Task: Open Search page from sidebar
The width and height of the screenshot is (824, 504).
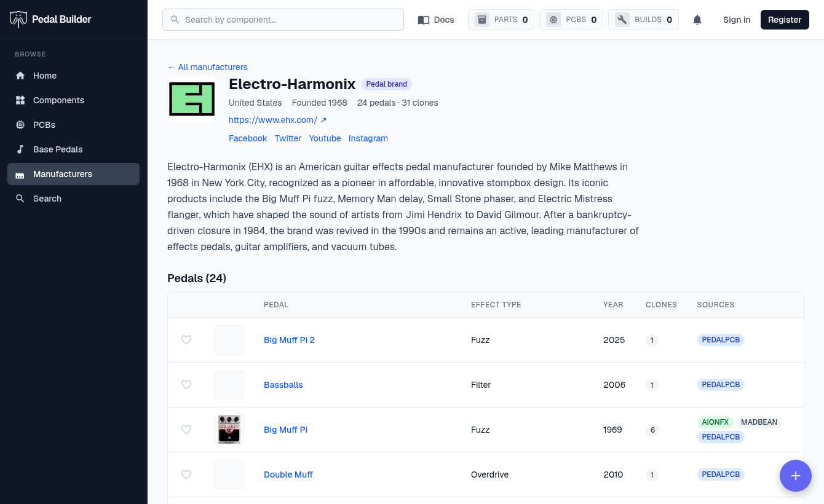Action: (x=73, y=199)
